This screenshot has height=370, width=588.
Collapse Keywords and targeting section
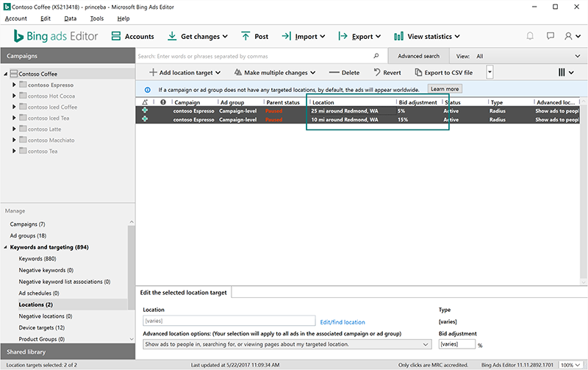[x=6, y=247]
